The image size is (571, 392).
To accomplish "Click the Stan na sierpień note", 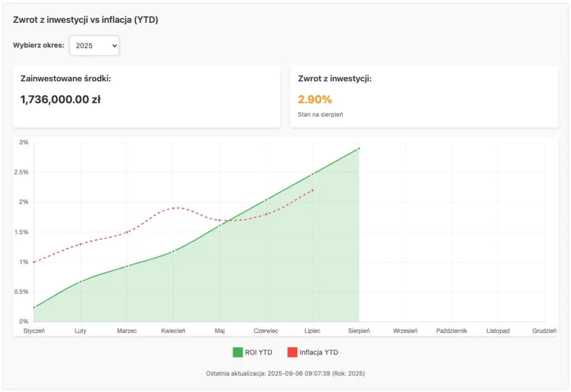I will tap(320, 115).
